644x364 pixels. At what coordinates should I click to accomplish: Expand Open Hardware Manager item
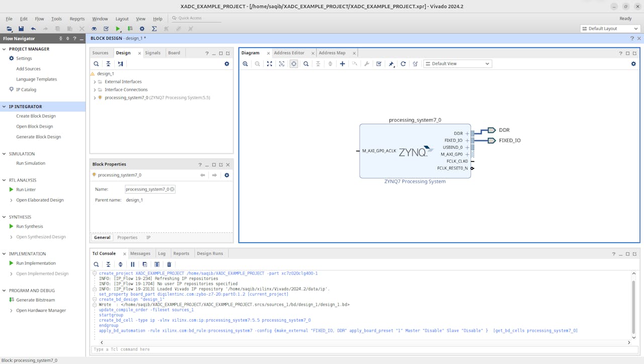pyautogui.click(x=12, y=311)
